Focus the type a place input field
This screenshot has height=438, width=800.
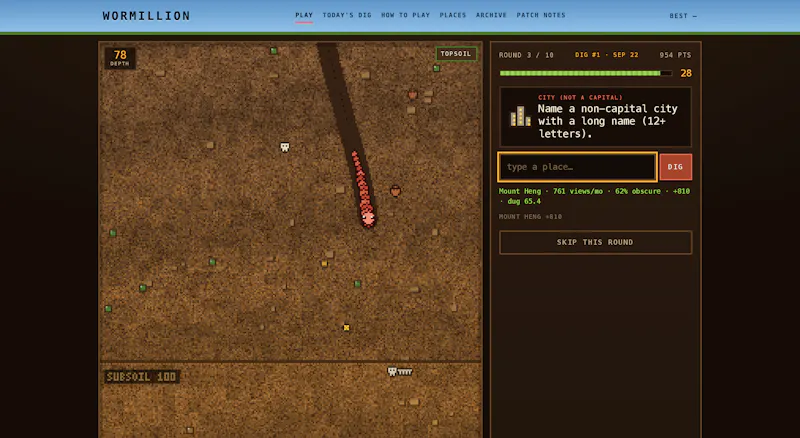(x=577, y=167)
